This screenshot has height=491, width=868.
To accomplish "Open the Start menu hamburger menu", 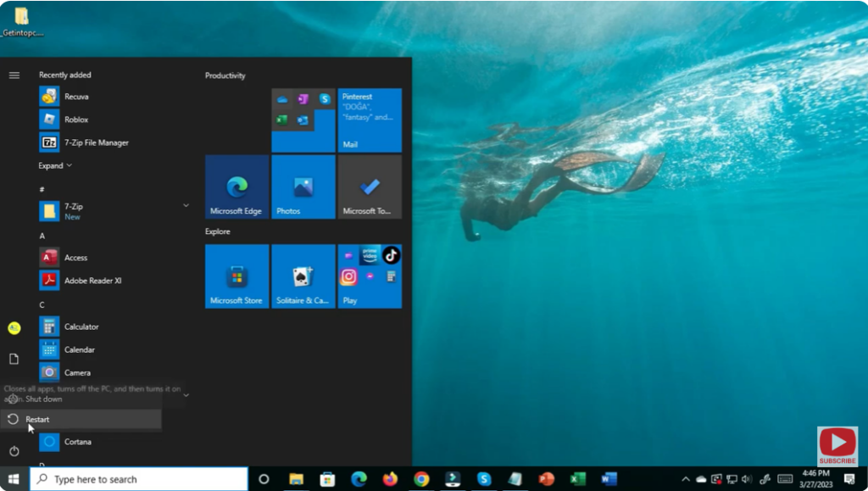I will [14, 75].
